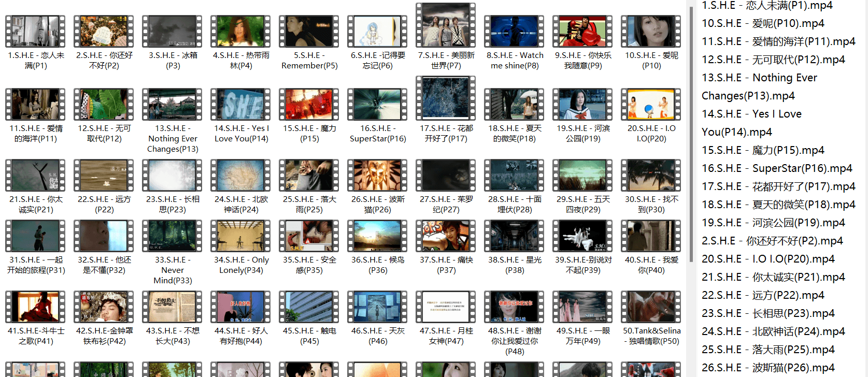
Task: Select list entry 2.S.H.E - 你还好不好(P2).mp4
Action: (772, 241)
